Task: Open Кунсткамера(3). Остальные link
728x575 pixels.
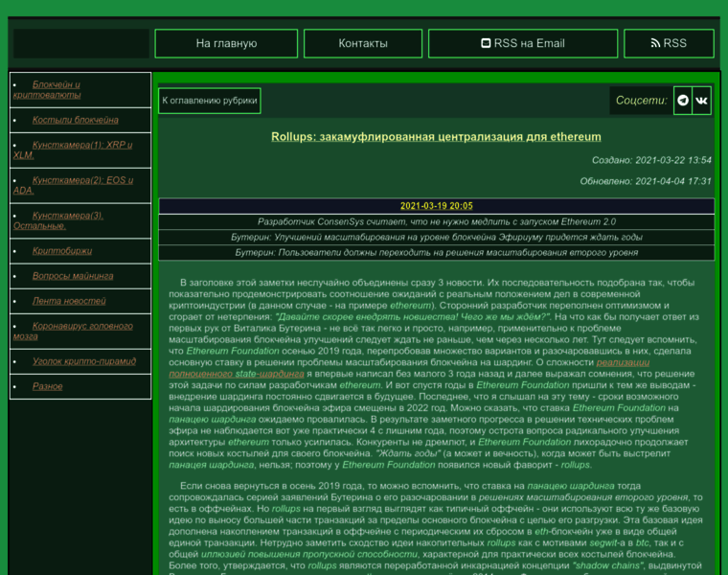Action: [x=58, y=220]
